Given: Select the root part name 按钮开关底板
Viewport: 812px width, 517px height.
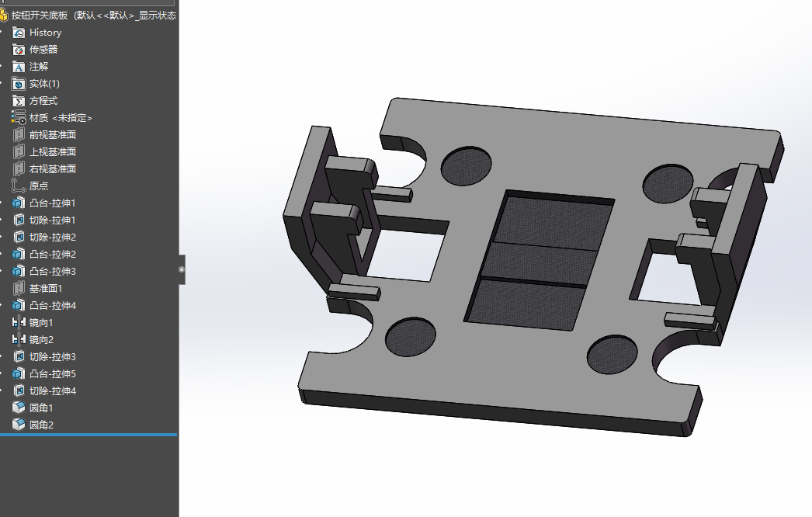Looking at the screenshot, I should click(40, 16).
